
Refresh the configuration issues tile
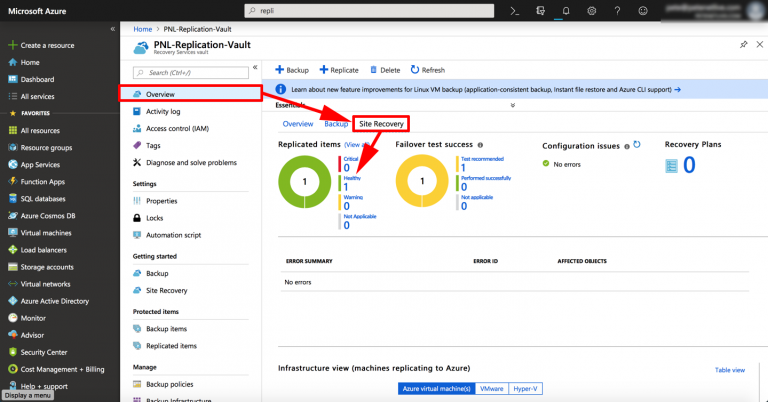tap(637, 144)
